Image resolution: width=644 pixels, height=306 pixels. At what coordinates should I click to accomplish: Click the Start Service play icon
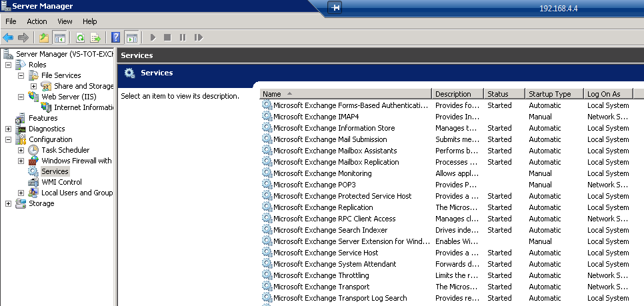153,38
